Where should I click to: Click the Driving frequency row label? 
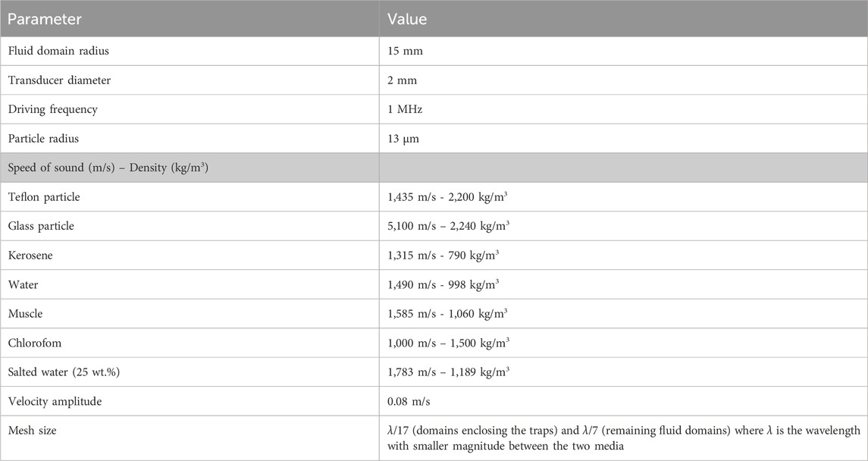coord(52,110)
